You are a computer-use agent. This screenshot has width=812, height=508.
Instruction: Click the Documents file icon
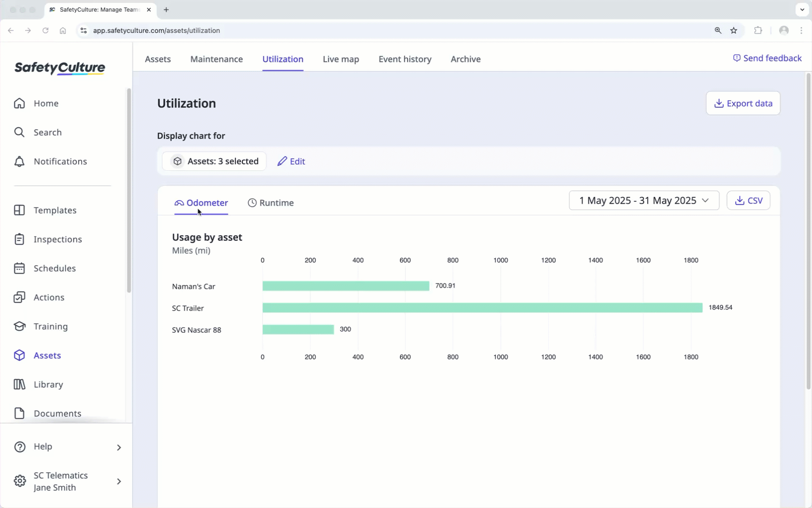point(19,413)
